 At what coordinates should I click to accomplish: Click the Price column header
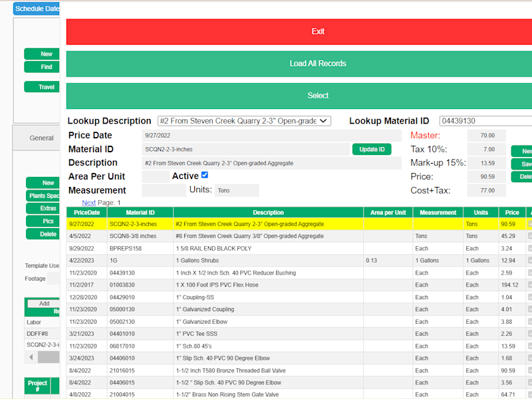[512, 212]
